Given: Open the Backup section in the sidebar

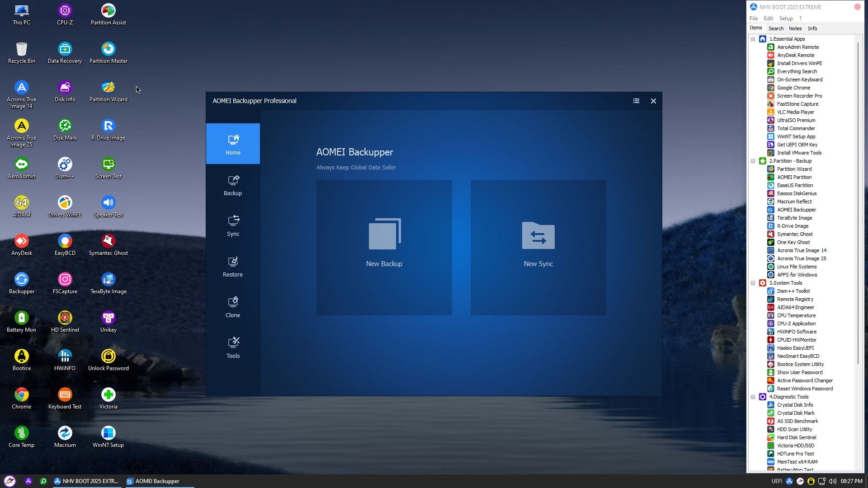Looking at the screenshot, I should (233, 185).
